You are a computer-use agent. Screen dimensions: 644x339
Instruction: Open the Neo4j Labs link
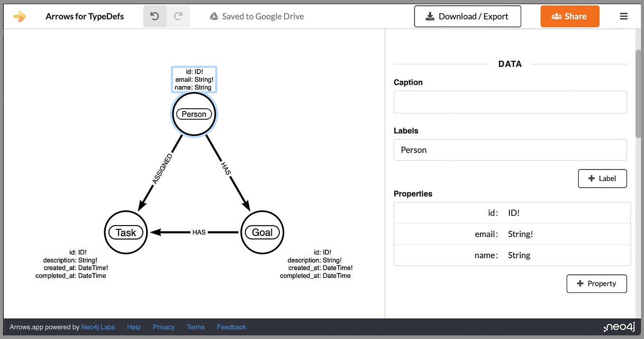98,327
